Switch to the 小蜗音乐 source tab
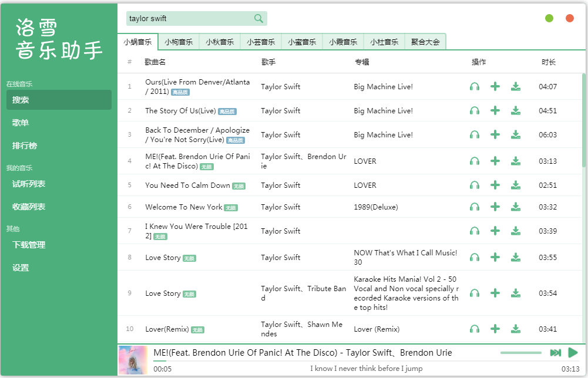Screen dimensions: 588x378 click(x=137, y=42)
